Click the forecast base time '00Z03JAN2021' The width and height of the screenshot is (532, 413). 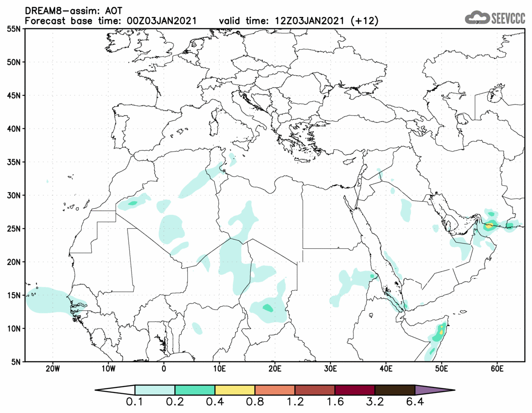click(x=162, y=21)
